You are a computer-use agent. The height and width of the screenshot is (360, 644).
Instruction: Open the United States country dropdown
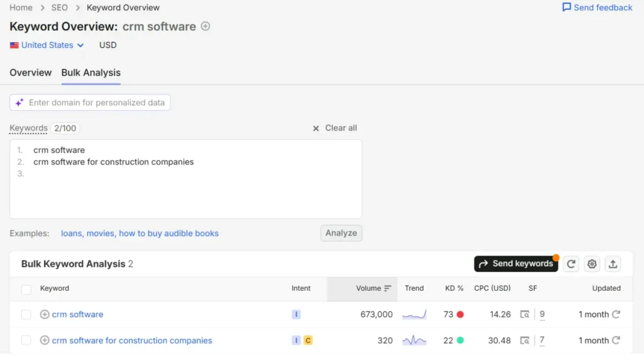point(47,45)
